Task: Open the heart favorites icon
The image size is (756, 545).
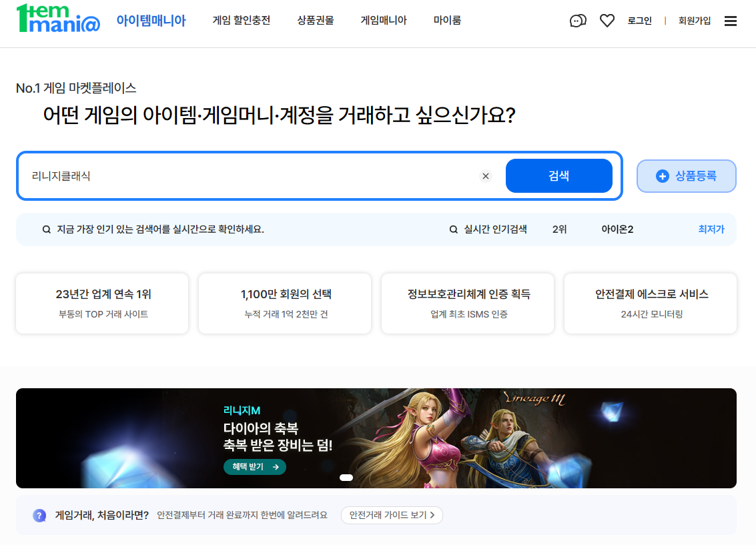Action: coord(607,21)
